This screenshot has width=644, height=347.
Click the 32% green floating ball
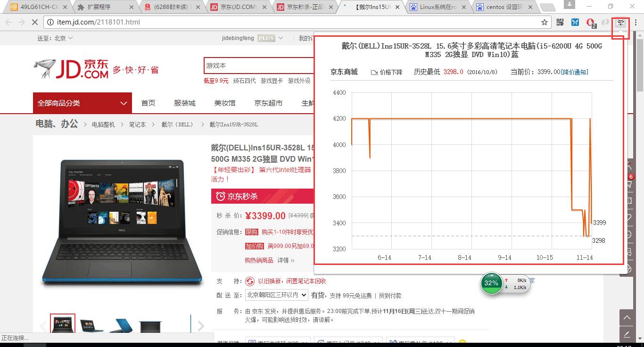[491, 283]
